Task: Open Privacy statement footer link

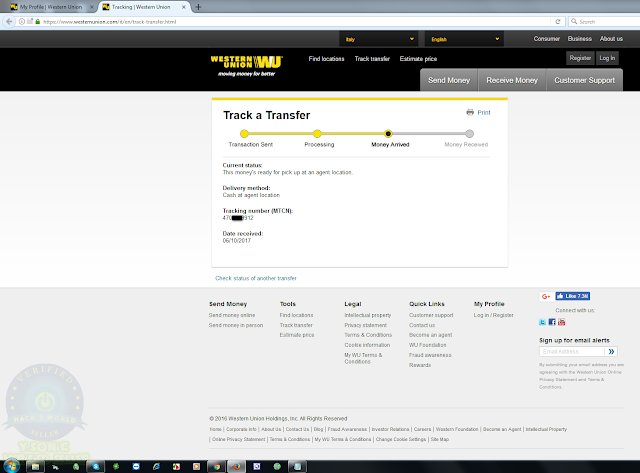Action: point(365,325)
